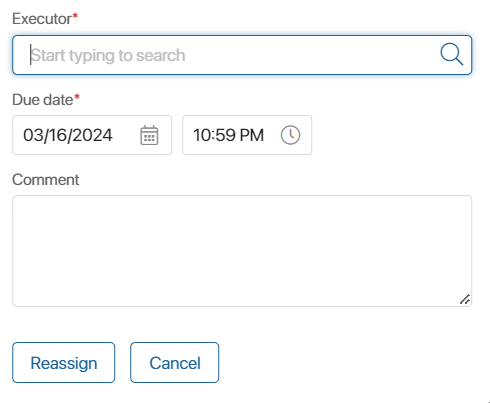Click the red asterisk beside Due date
The height and width of the screenshot is (403, 490).
[77, 97]
